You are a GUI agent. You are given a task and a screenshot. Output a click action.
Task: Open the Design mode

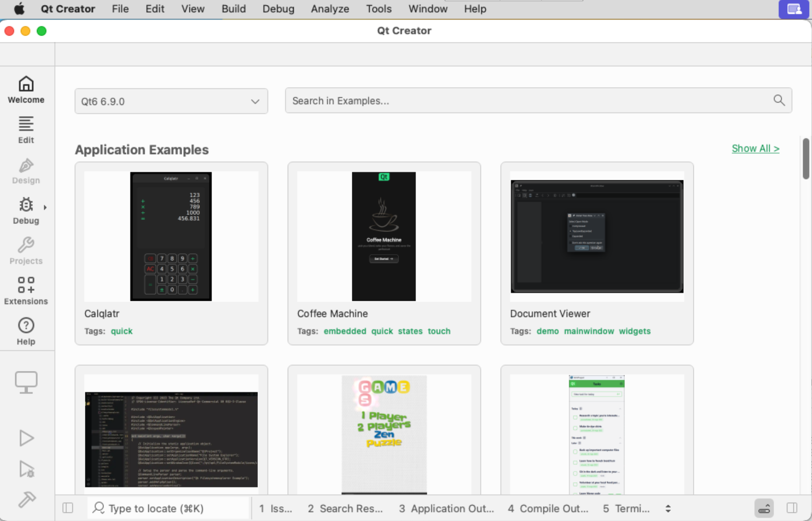(x=26, y=170)
